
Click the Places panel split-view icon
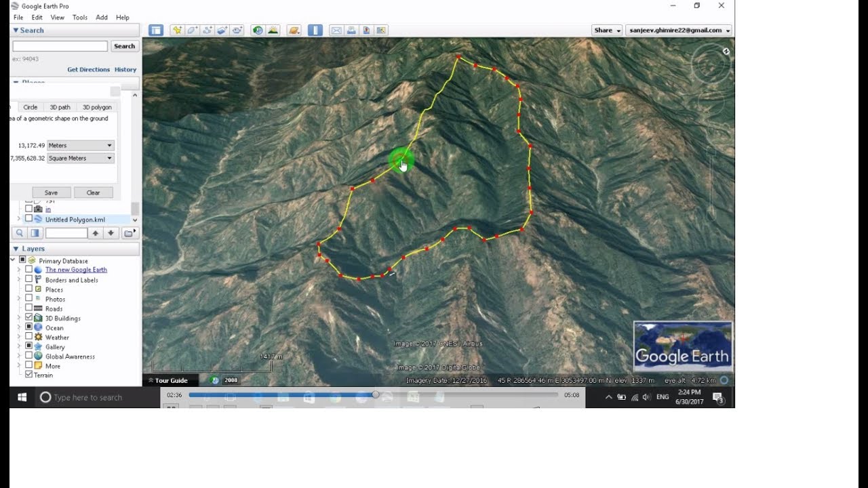[35, 233]
